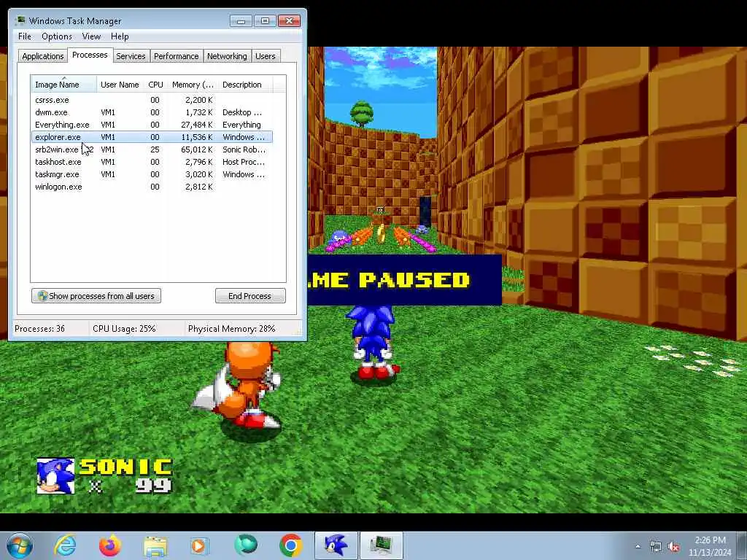Click CPU Usage: 25% status entry
The image size is (747, 560).
click(124, 329)
